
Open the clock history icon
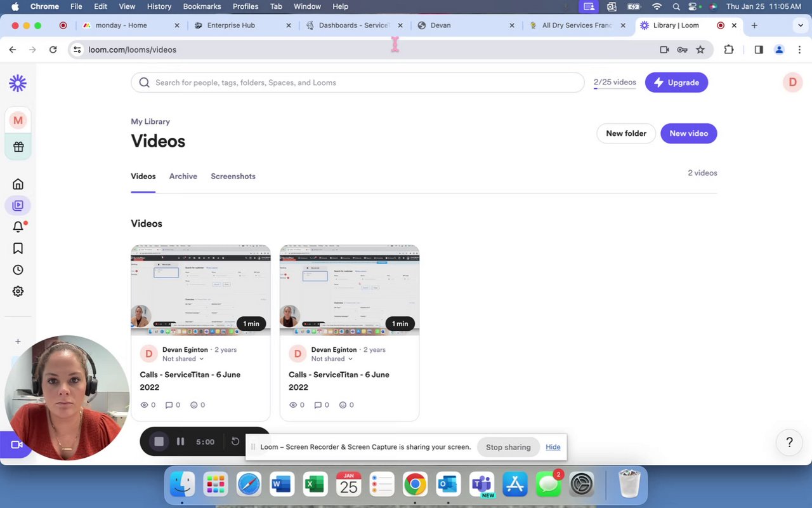[x=18, y=270]
